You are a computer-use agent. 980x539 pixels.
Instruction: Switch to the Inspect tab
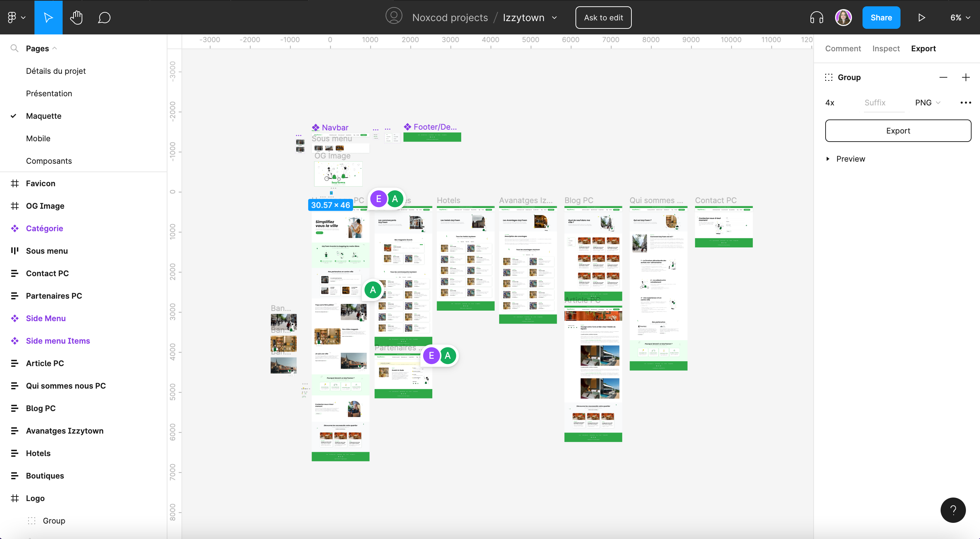(x=886, y=48)
